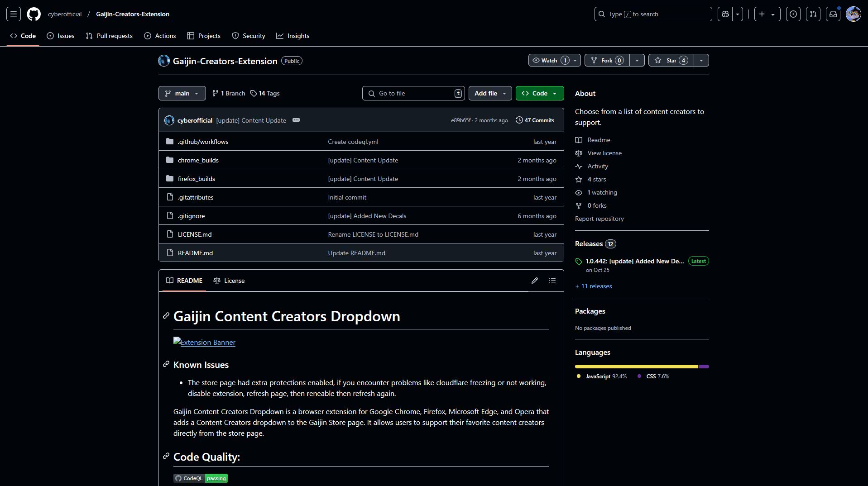The image size is (868, 486).
Task: Open the 47 Commits history link
Action: [x=535, y=120]
